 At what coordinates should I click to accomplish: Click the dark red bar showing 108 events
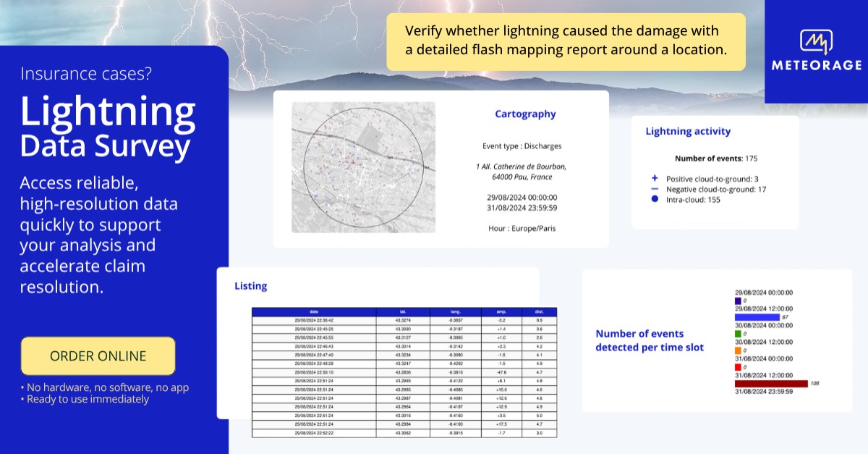coord(770,383)
